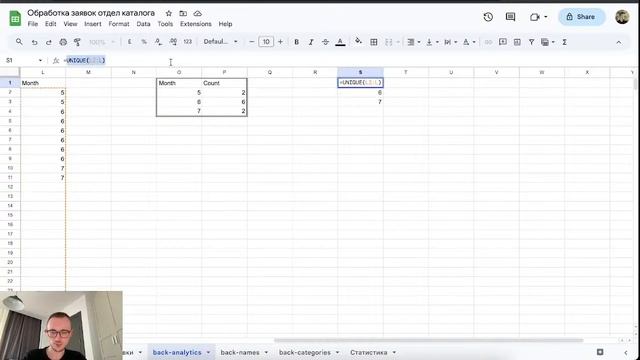Switch to the Статистика sheet tab
Screen dimensions: 640x360
pyautogui.click(x=369, y=352)
